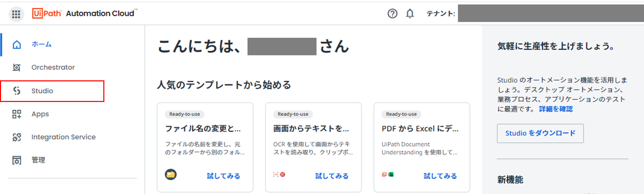Screen dimensions: 644x194
Task: Click Ready-to-use badge on ファイル名の変更 card
Action: point(185,114)
